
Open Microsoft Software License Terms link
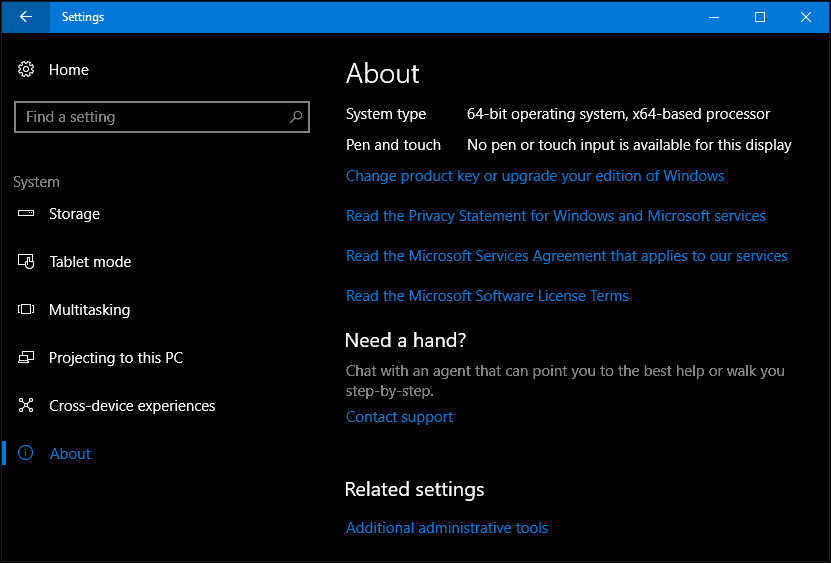click(487, 296)
